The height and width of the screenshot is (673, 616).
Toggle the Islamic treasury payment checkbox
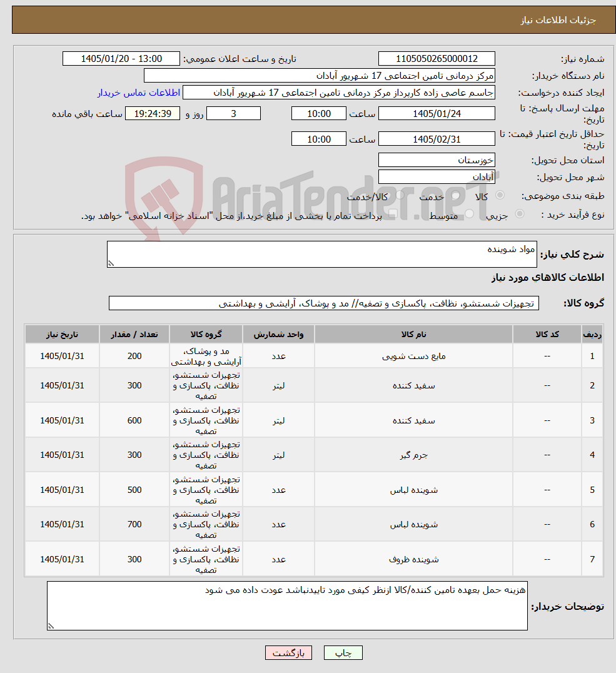point(393,214)
